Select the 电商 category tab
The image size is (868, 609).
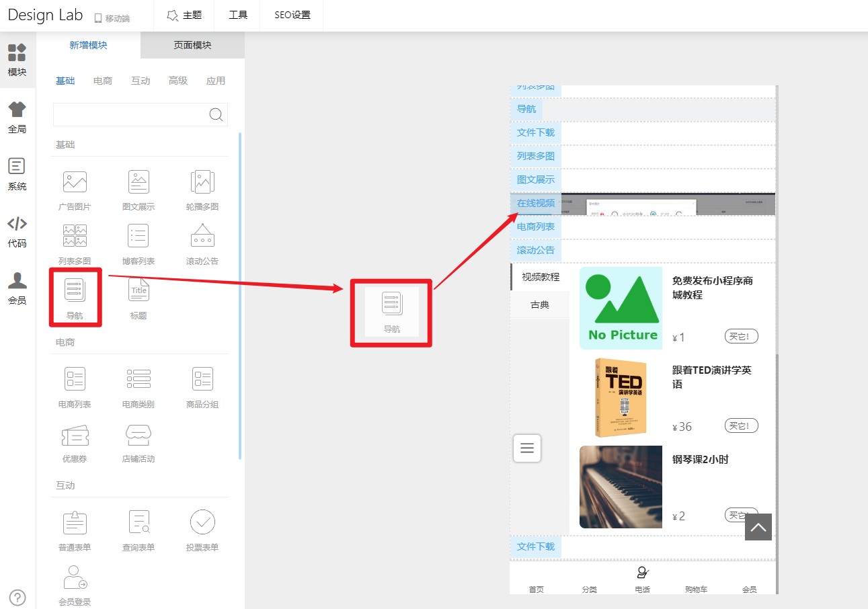pyautogui.click(x=103, y=81)
